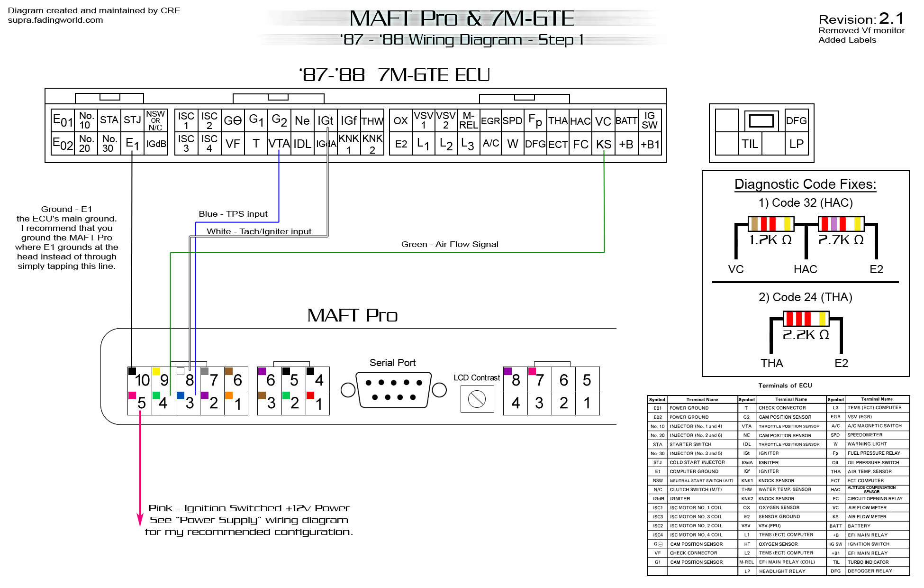Viewport: 924px width, 588px height.
Task: Click the black square on MAFT pin 10
Action: [x=132, y=371]
